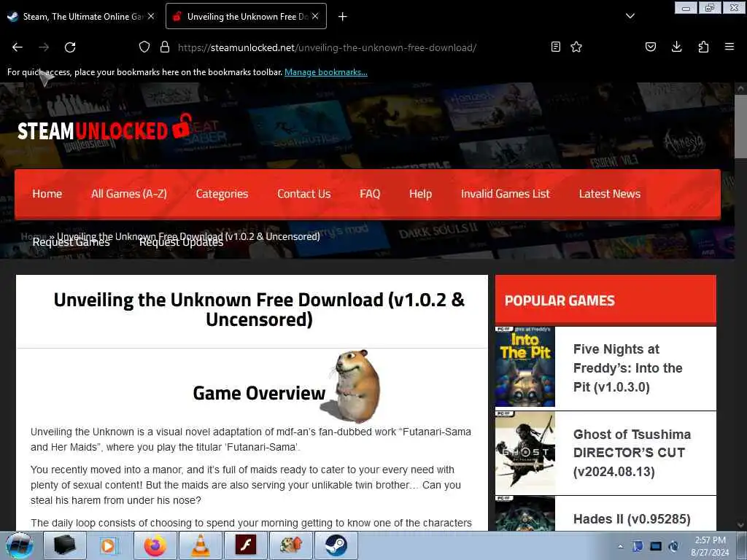Go back using the browser back arrow
This screenshot has width=747, height=560.
(18, 47)
